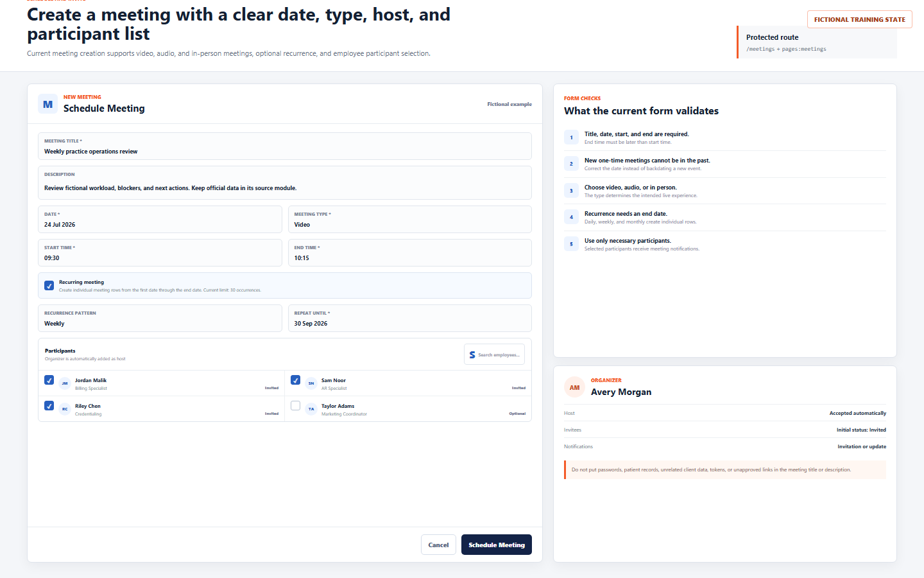Click Jordan Malik's Invited status
The height and width of the screenshot is (578, 924).
click(271, 388)
